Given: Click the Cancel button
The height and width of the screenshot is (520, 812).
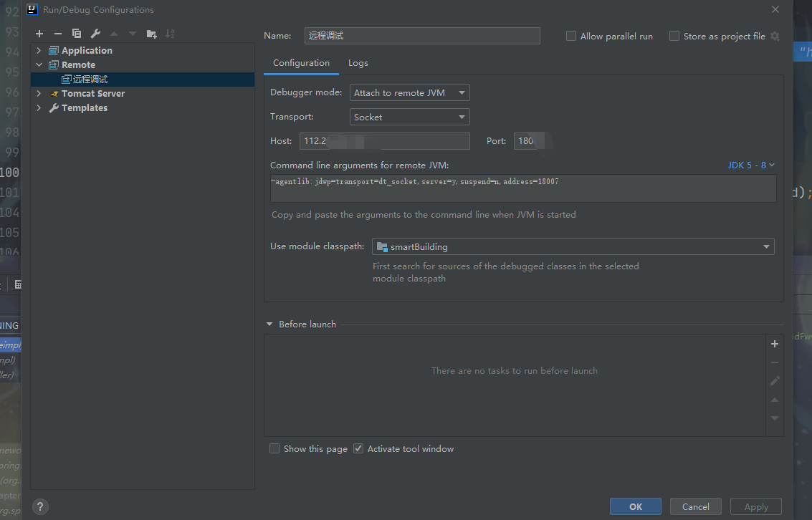Looking at the screenshot, I should click(x=695, y=506).
